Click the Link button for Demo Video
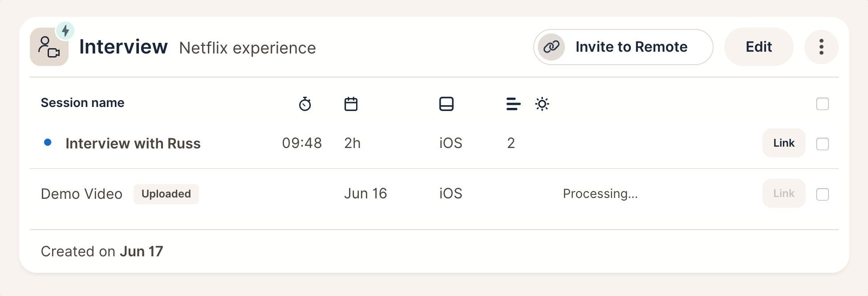 point(784,193)
